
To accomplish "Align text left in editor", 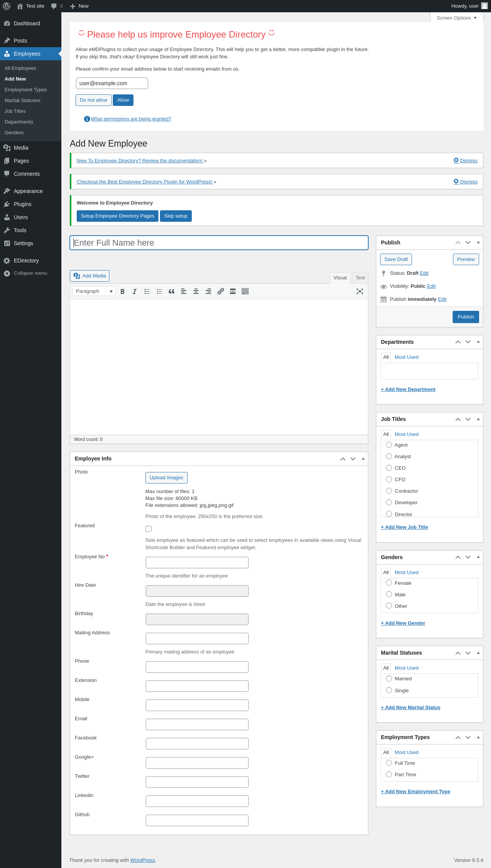I will (x=184, y=291).
